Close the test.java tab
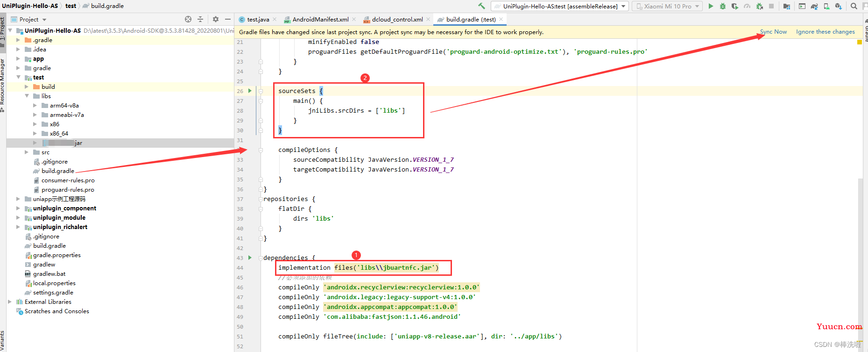This screenshot has height=352, width=868. (x=275, y=19)
